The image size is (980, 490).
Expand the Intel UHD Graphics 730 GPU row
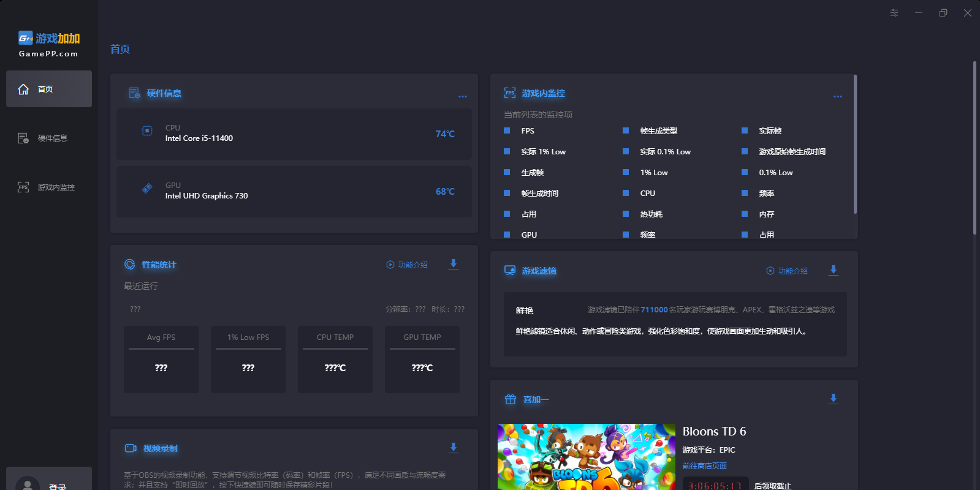[x=294, y=192]
